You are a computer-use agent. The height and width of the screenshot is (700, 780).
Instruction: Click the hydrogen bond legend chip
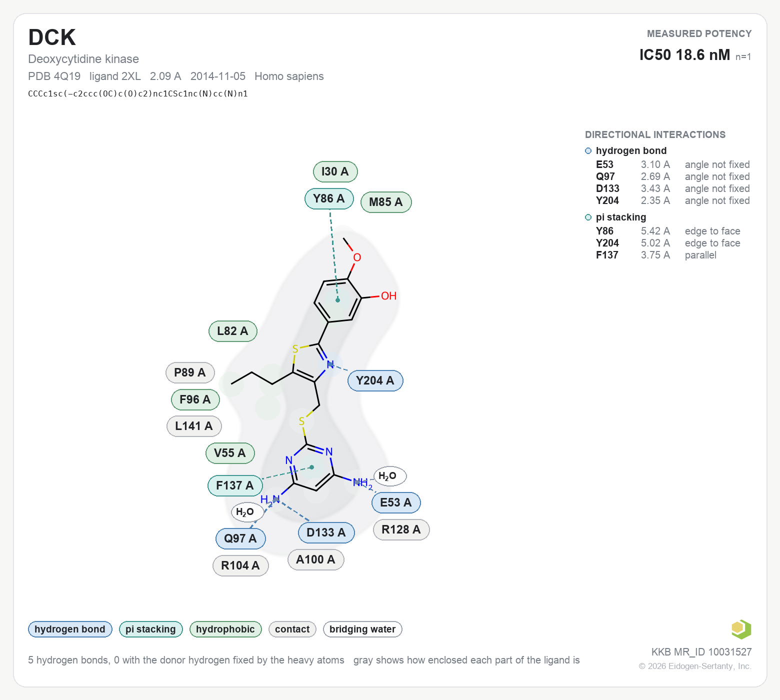click(70, 629)
